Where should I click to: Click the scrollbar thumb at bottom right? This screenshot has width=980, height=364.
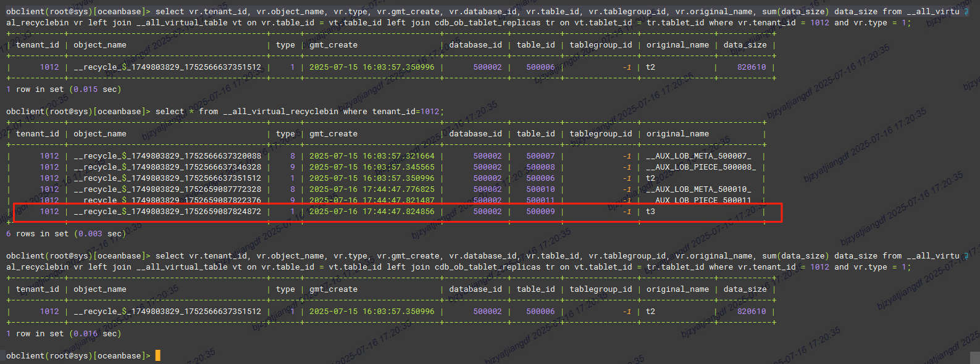974,357
